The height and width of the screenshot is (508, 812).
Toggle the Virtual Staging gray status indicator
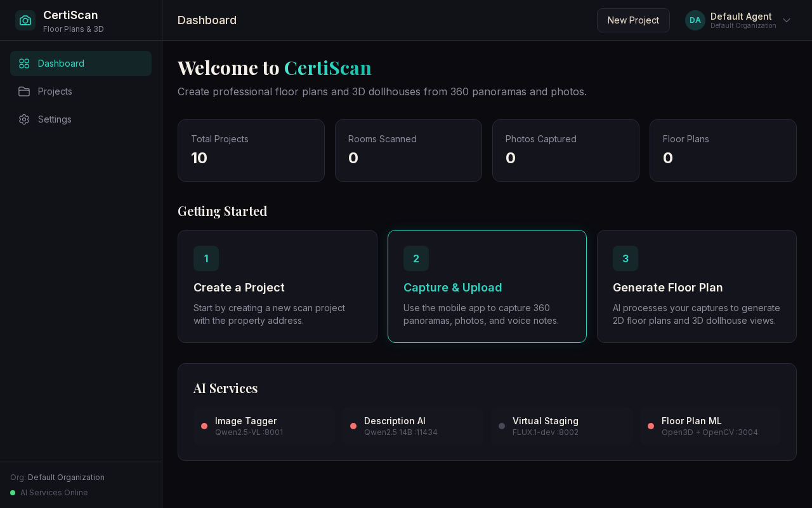[502, 426]
